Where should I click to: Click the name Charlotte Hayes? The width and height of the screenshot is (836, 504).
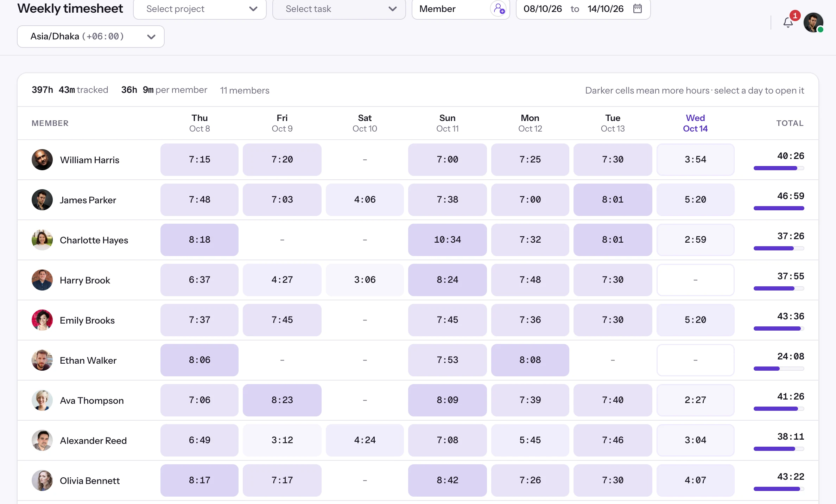point(94,240)
